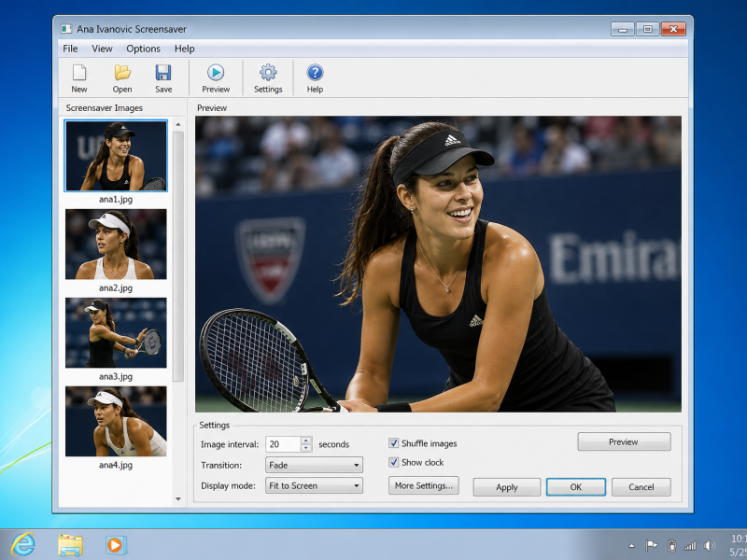
Task: Click the volume speaker tray icon
Action: click(710, 545)
